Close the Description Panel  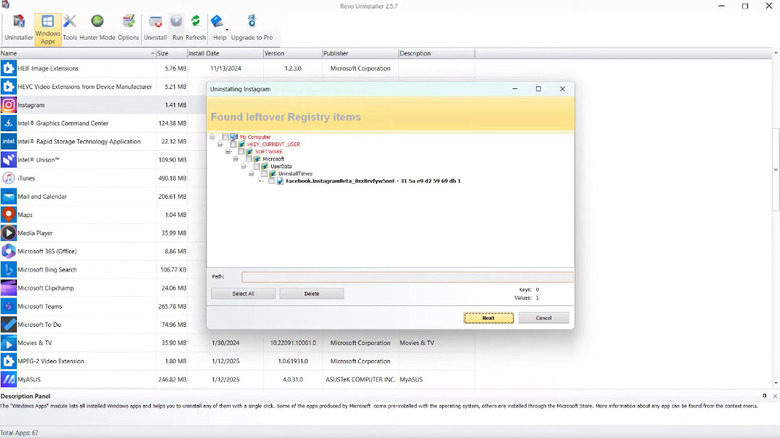tap(775, 396)
